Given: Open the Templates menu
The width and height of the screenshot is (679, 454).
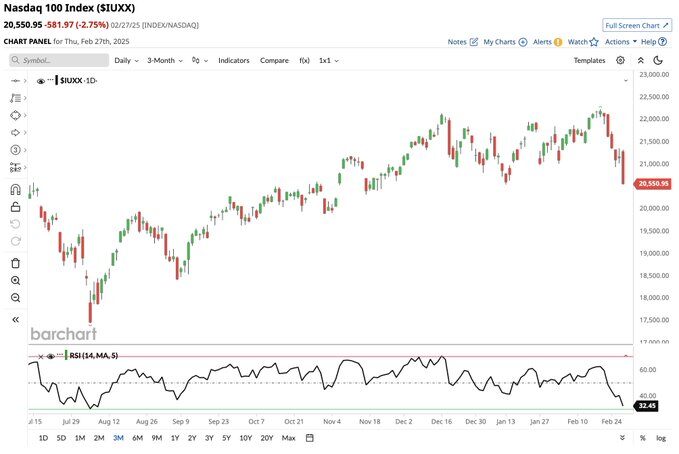Looking at the screenshot, I should pos(589,60).
